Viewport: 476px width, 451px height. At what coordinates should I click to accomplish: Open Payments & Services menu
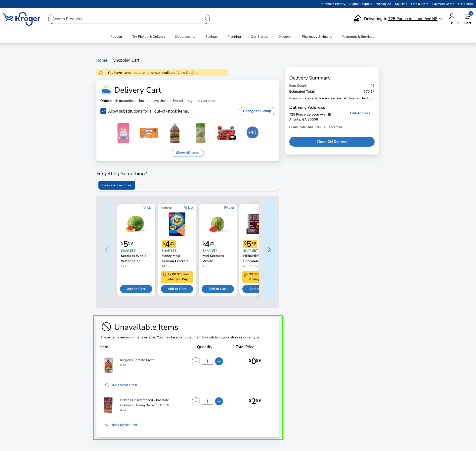[x=358, y=37]
